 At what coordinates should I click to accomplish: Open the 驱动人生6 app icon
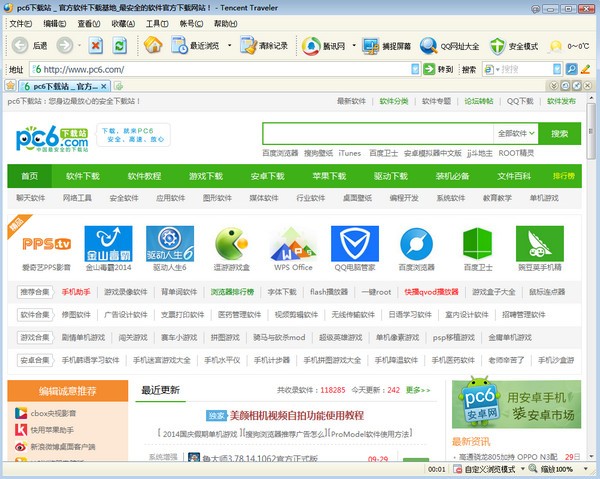click(170, 244)
